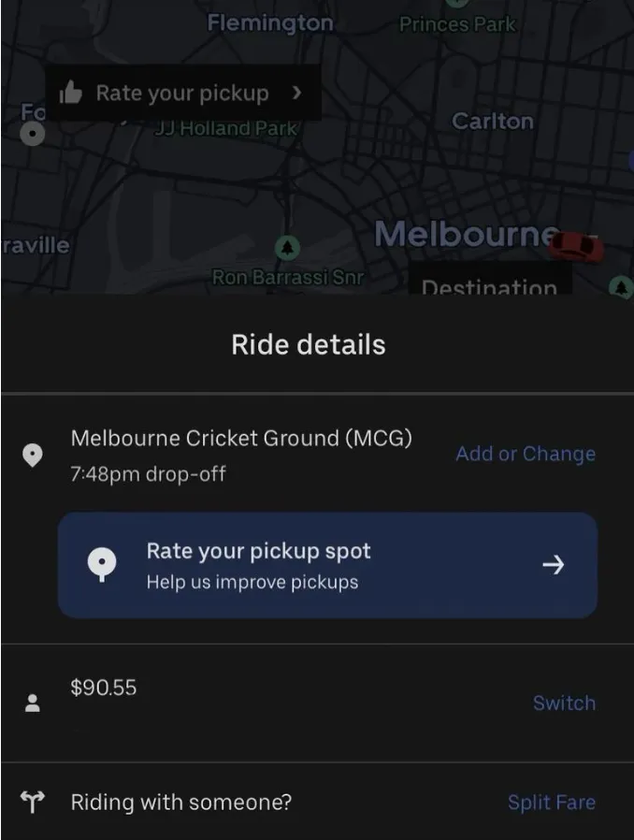Click the Ride details header

309,344
